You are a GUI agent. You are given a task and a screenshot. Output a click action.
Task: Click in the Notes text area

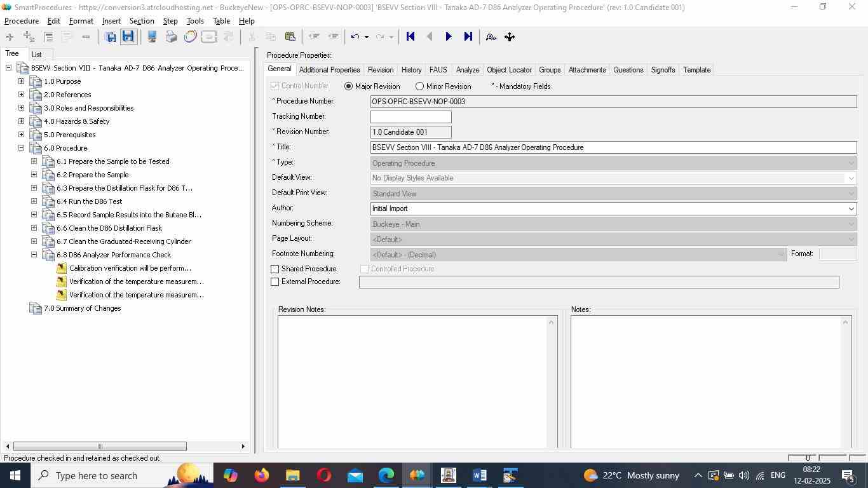705,381
